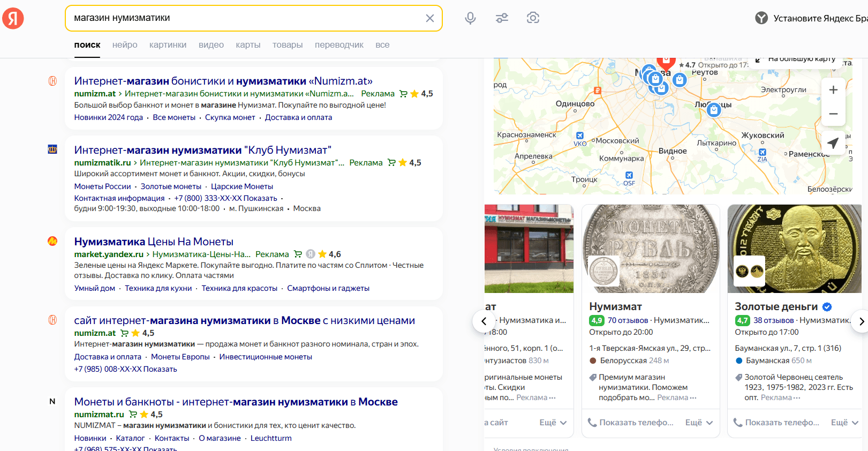Click the ad options dots in Нумизмат card
Screen dimensions: 868x451
click(693, 398)
